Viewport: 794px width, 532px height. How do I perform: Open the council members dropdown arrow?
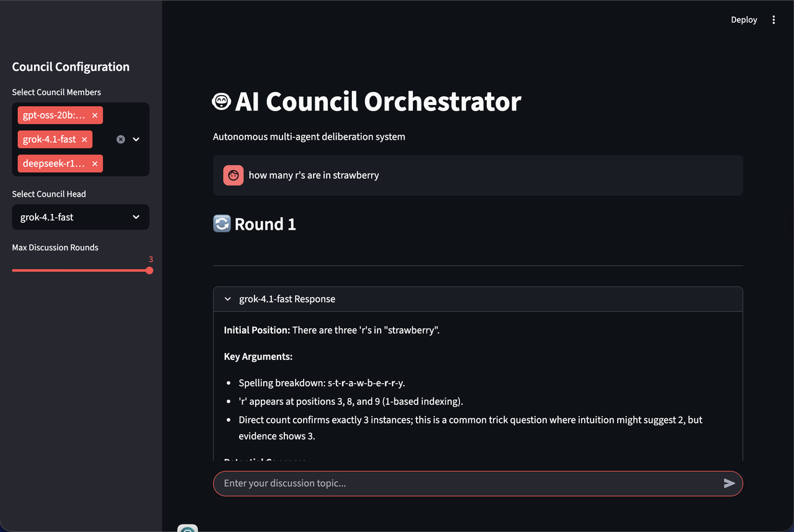137,140
